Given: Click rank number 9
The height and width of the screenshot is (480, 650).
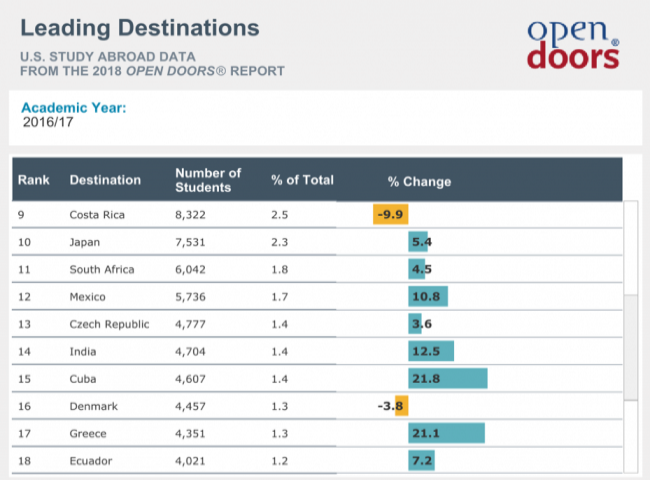Looking at the screenshot, I should [x=21, y=215].
